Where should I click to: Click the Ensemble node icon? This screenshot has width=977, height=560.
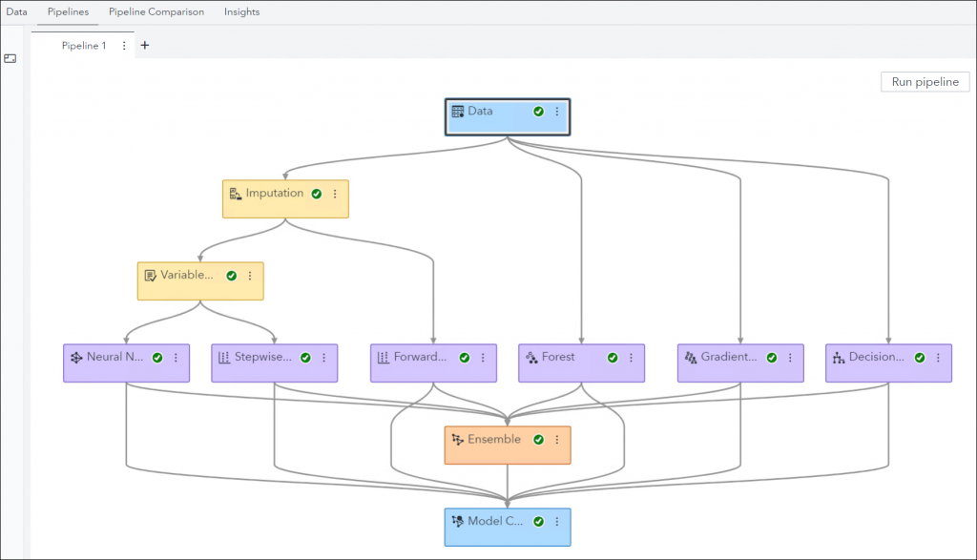(x=459, y=441)
